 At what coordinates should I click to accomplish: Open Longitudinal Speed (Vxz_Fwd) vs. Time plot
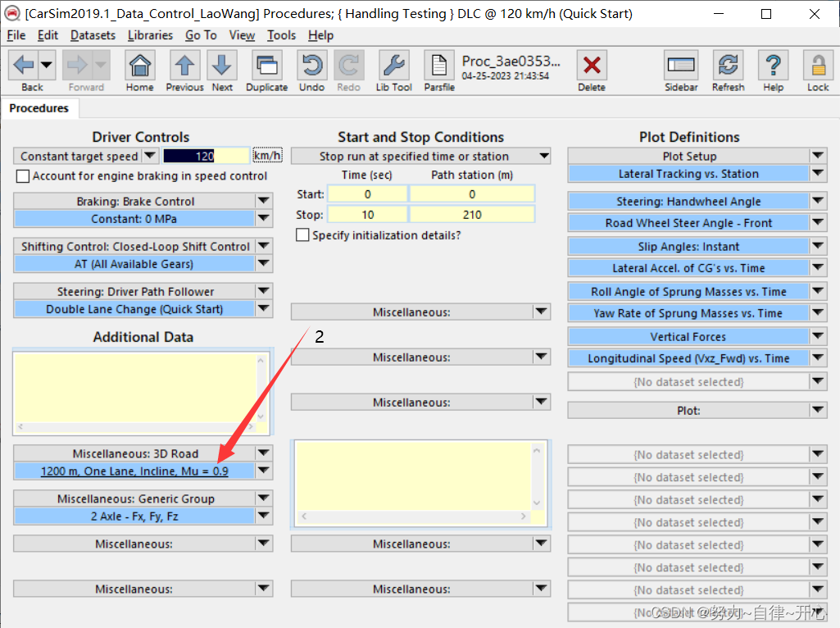click(688, 358)
